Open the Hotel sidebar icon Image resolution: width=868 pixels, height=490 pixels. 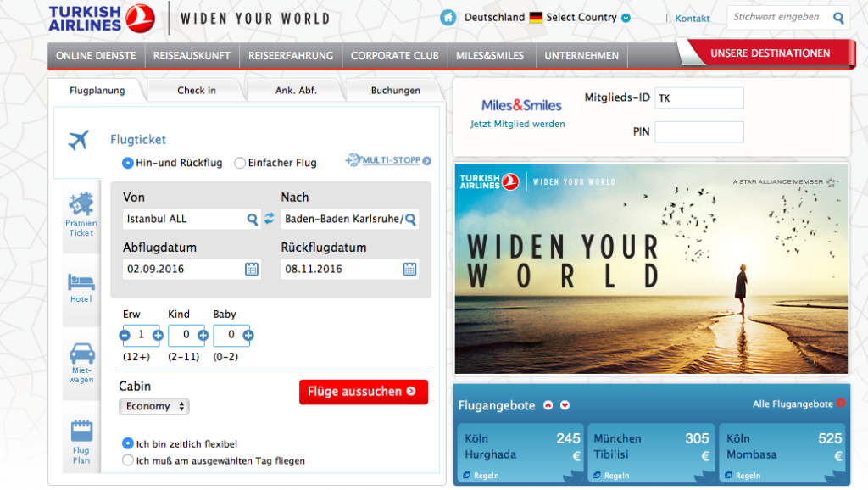point(81,288)
